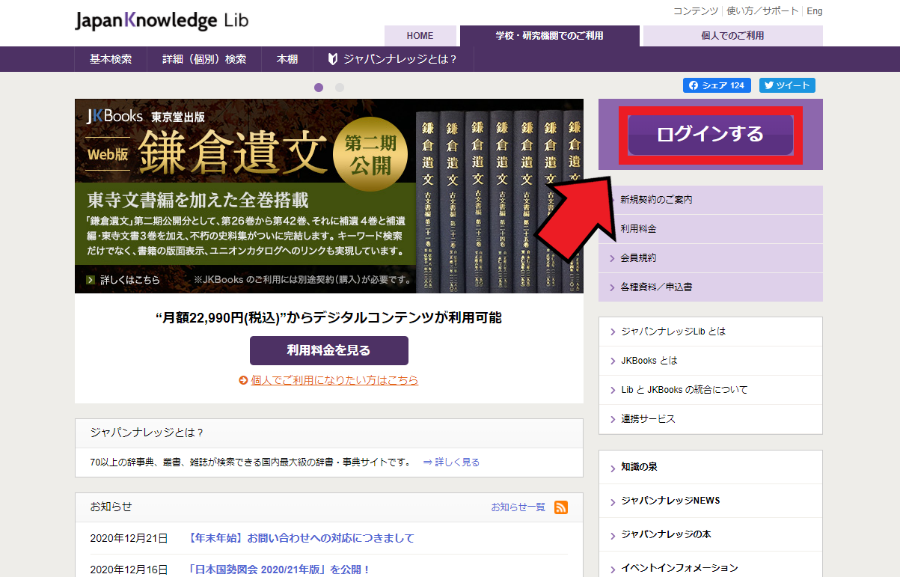
Task: Click the JapanKnowledge Lib logo
Action: click(x=162, y=21)
